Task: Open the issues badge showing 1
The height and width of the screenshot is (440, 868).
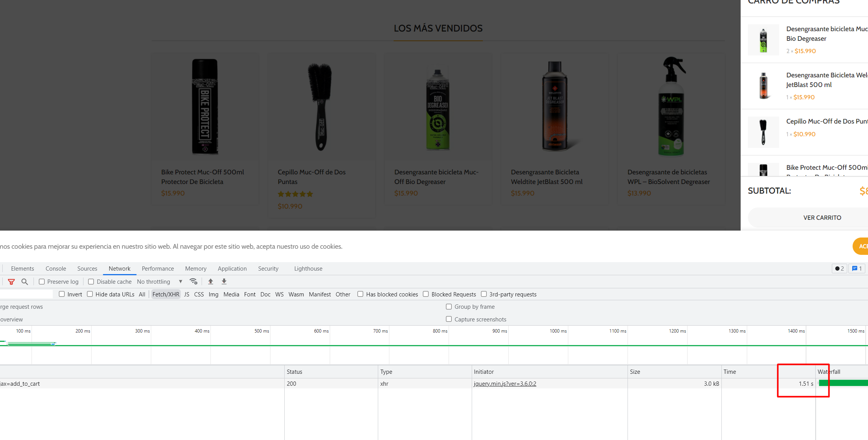Action: pyautogui.click(x=857, y=268)
